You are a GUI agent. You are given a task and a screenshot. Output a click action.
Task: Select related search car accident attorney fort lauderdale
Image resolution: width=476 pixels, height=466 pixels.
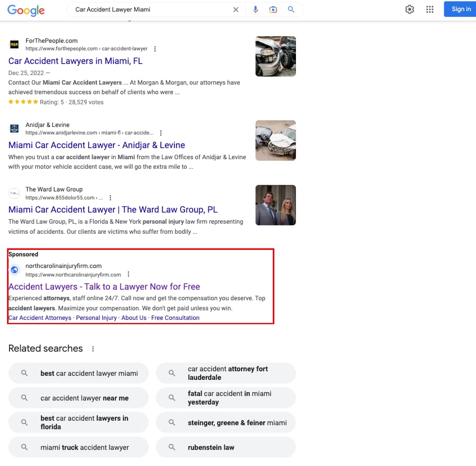(x=226, y=373)
